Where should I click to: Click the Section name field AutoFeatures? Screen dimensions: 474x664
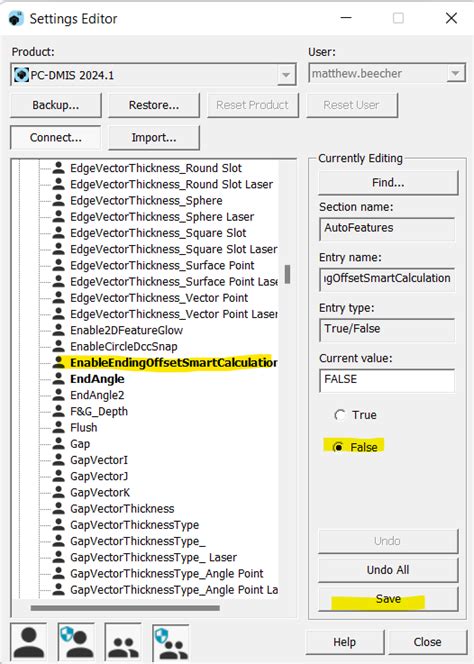387,229
